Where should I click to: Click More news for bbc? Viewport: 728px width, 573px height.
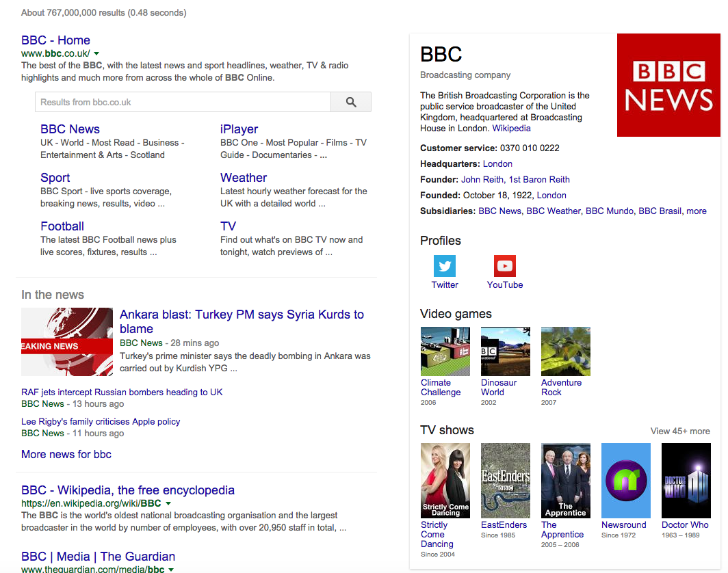pyautogui.click(x=66, y=454)
